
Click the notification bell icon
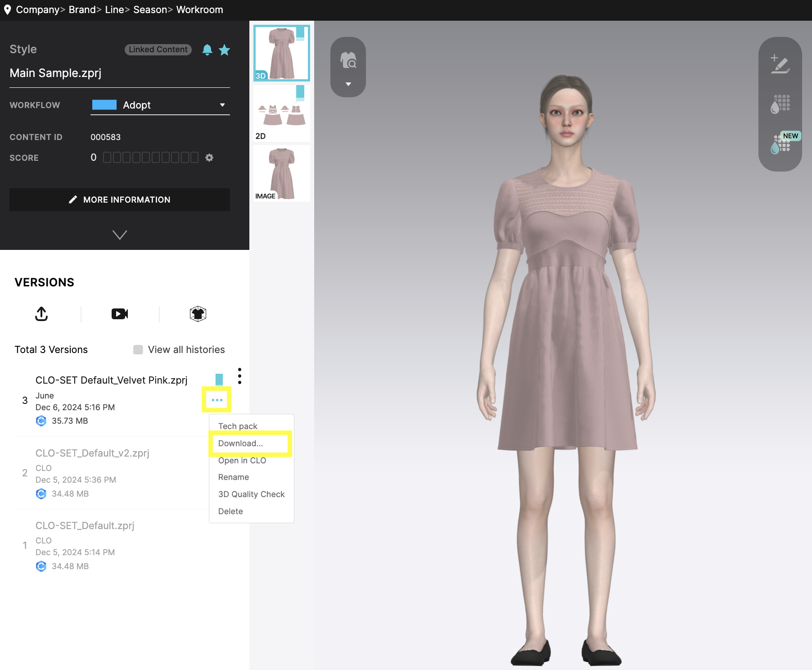pos(207,50)
